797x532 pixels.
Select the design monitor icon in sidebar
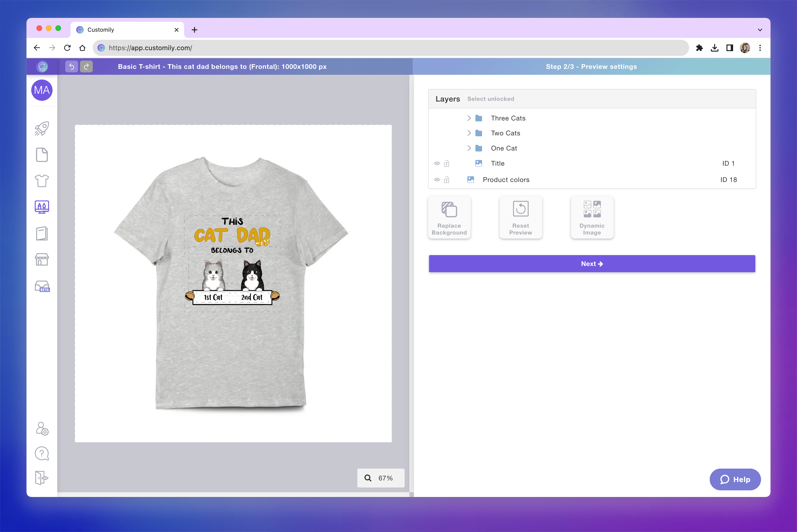pyautogui.click(x=42, y=207)
